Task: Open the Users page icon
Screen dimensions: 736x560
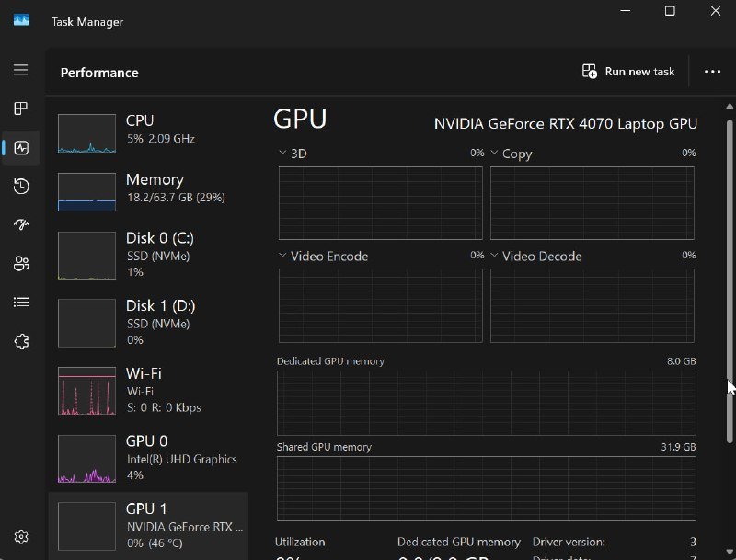Action: pyautogui.click(x=20, y=264)
